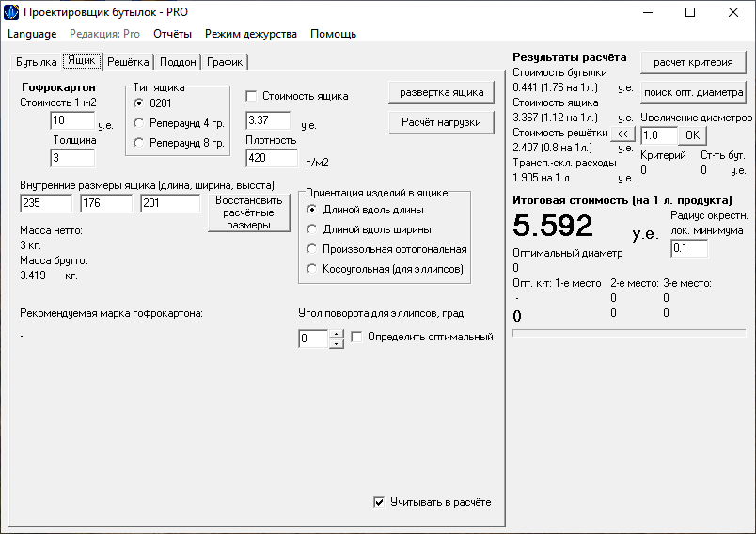This screenshot has width=756, height=534.
Task: Maximize the application window
Action: coord(690,12)
